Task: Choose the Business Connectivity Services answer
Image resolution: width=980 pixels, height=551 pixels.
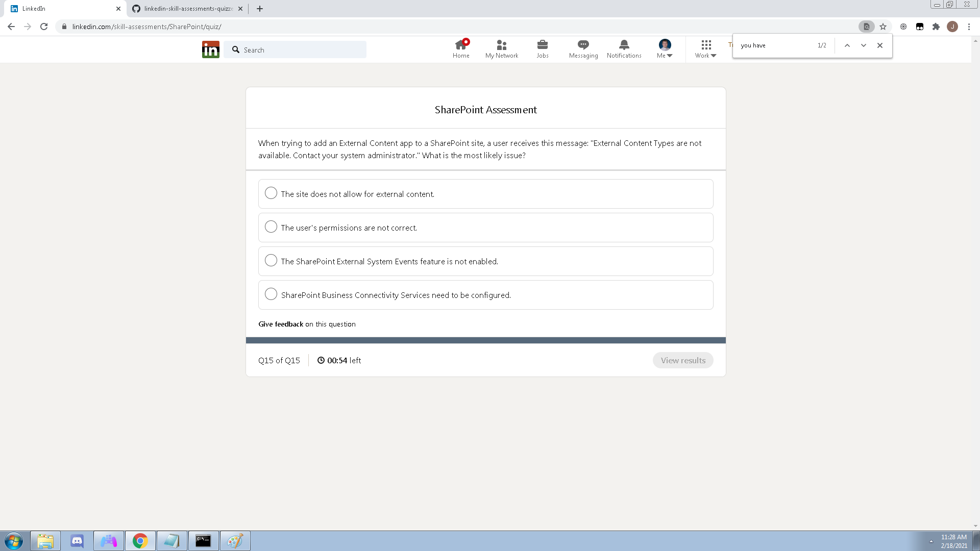Action: (x=271, y=294)
